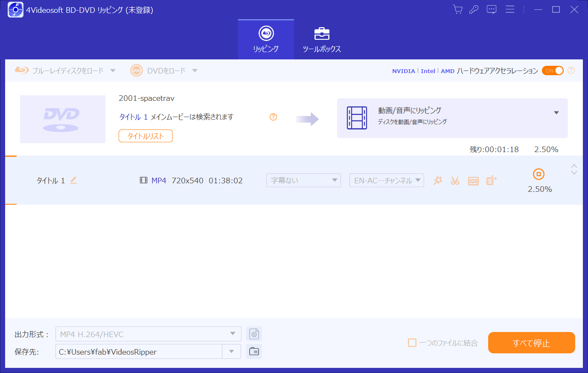588x373 pixels.
Task: Expand 動画/音声にリッピング mode dropdown
Action: (556, 113)
